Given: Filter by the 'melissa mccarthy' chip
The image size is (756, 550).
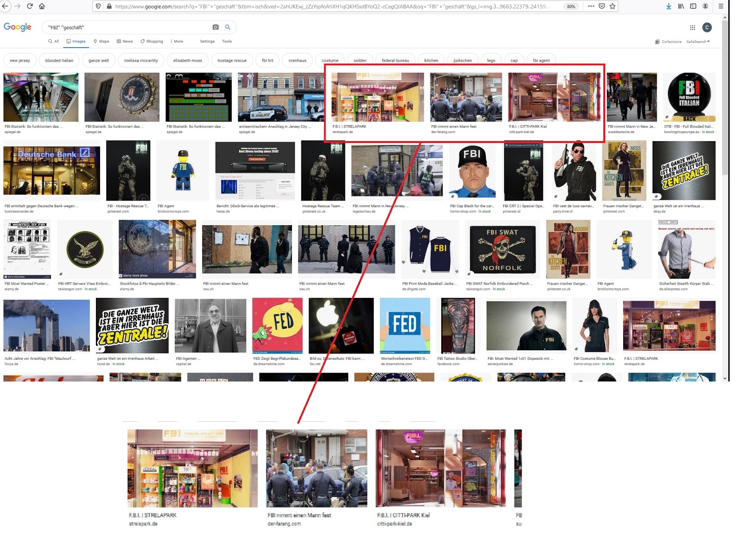Looking at the screenshot, I should point(141,60).
